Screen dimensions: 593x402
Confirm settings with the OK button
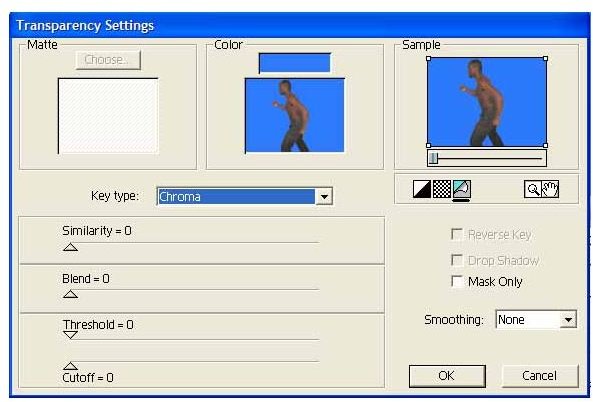point(447,376)
